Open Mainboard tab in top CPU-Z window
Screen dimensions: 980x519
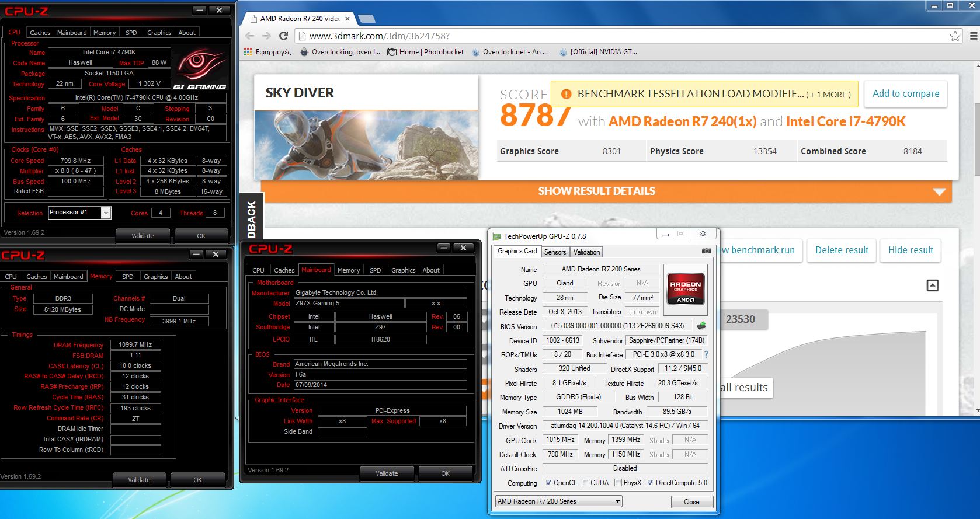[x=72, y=33]
